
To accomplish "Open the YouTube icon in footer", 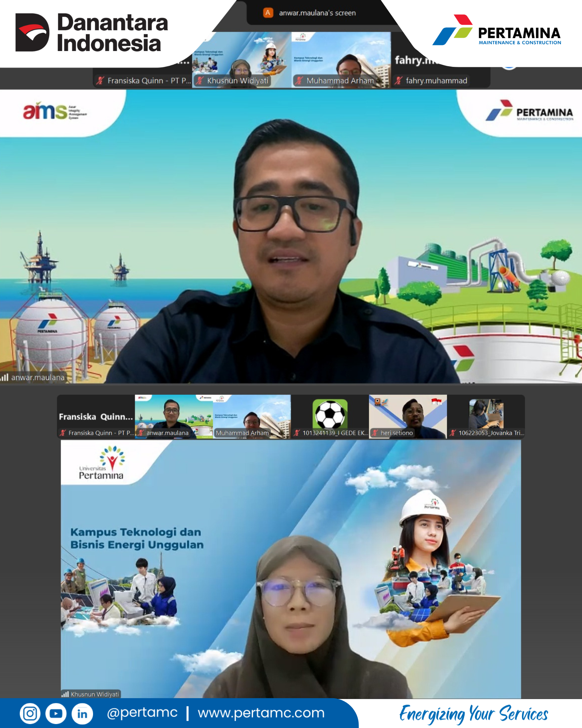I will pyautogui.click(x=56, y=713).
